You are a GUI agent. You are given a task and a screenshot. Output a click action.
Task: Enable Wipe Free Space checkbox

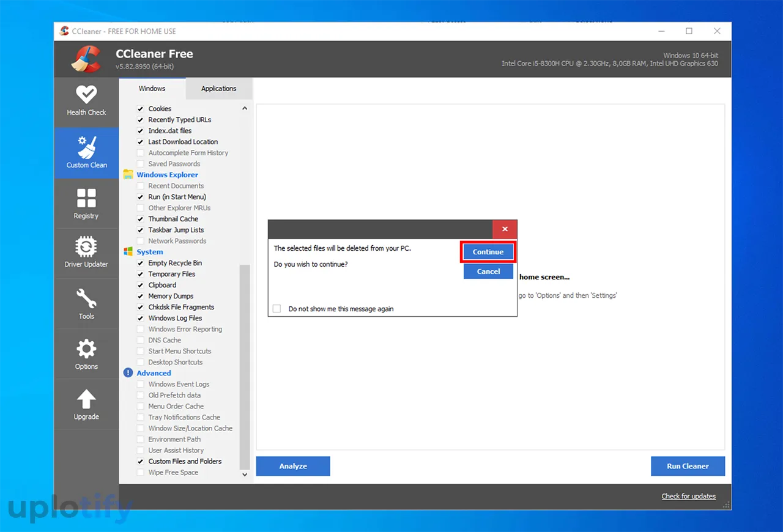pyautogui.click(x=141, y=472)
